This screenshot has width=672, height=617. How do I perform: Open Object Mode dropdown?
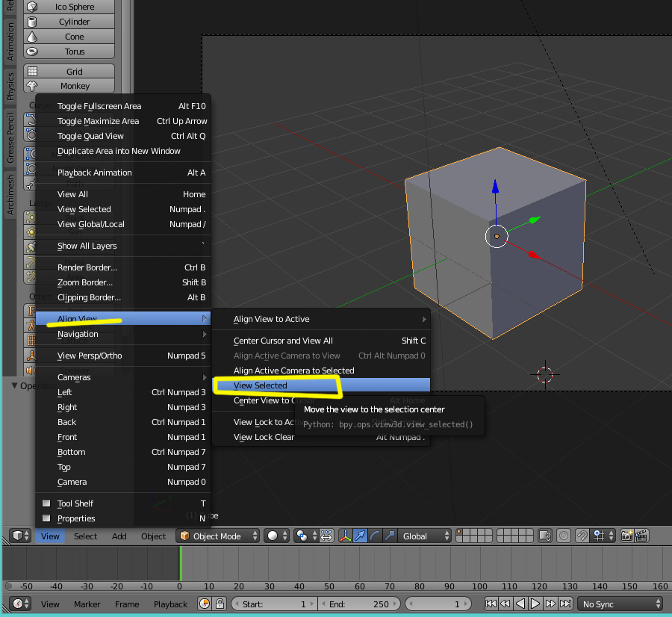tap(218, 536)
